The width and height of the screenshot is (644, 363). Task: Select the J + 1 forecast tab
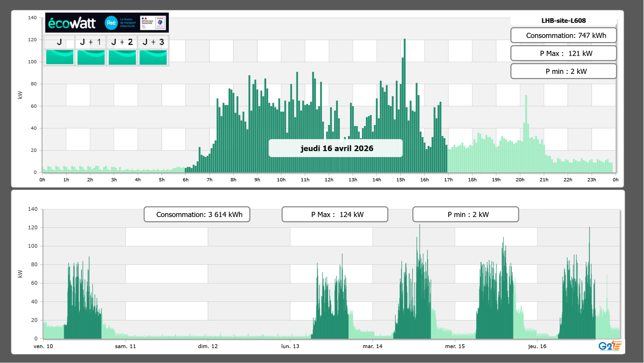[91, 42]
